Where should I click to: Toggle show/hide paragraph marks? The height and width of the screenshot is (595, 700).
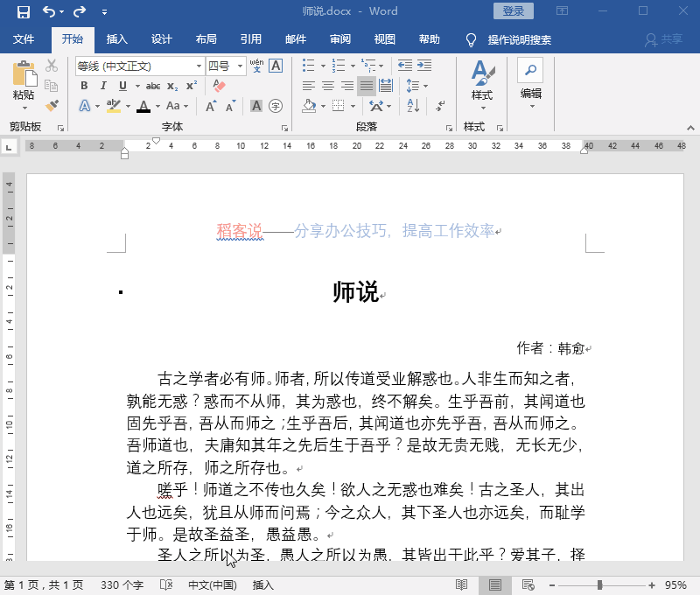(439, 106)
